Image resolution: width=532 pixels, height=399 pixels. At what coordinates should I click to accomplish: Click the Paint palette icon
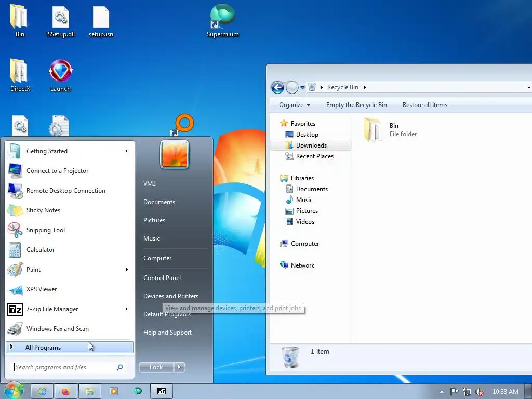(15, 270)
